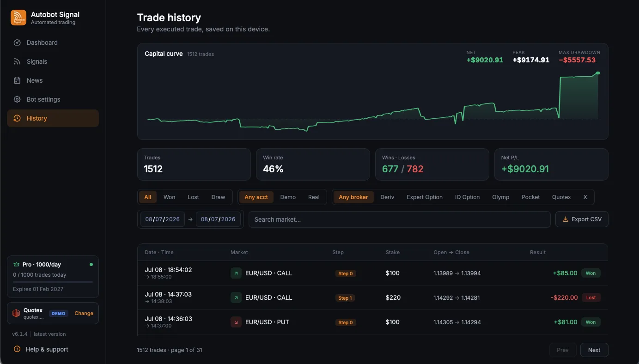
Task: Click the end point of capital curve
Action: tap(598, 73)
